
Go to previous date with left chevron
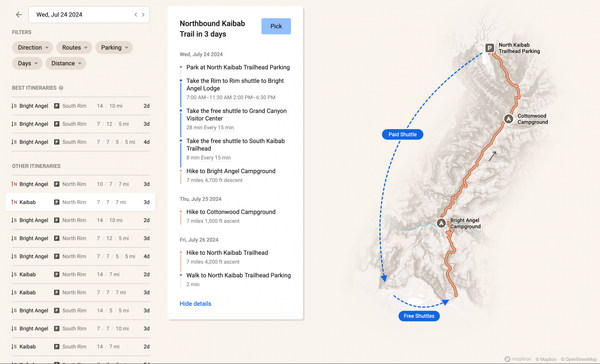pyautogui.click(x=135, y=15)
